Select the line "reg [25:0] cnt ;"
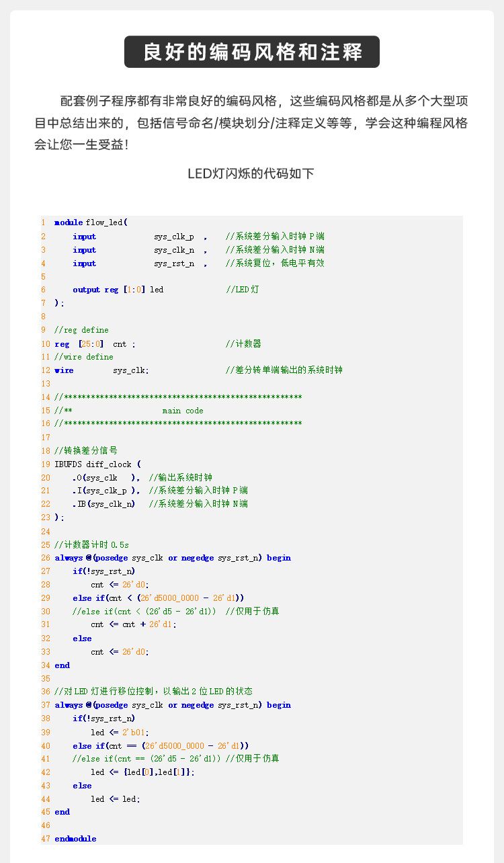504x863 pixels. point(95,343)
